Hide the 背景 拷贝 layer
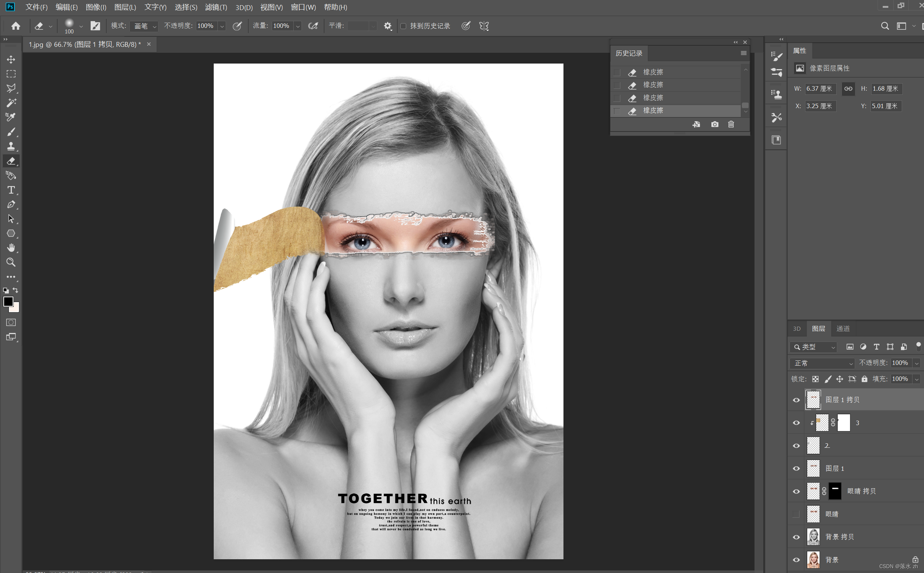The width and height of the screenshot is (924, 573). [x=796, y=537]
